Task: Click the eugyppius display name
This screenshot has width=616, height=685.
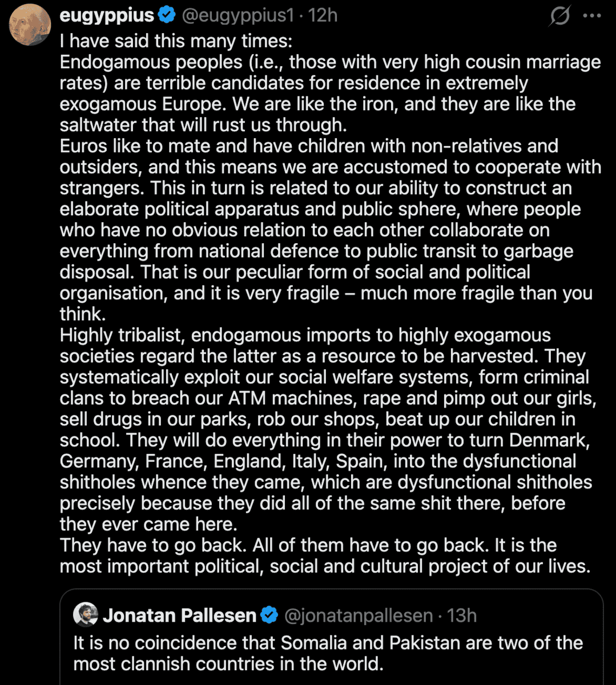Action: (x=107, y=15)
